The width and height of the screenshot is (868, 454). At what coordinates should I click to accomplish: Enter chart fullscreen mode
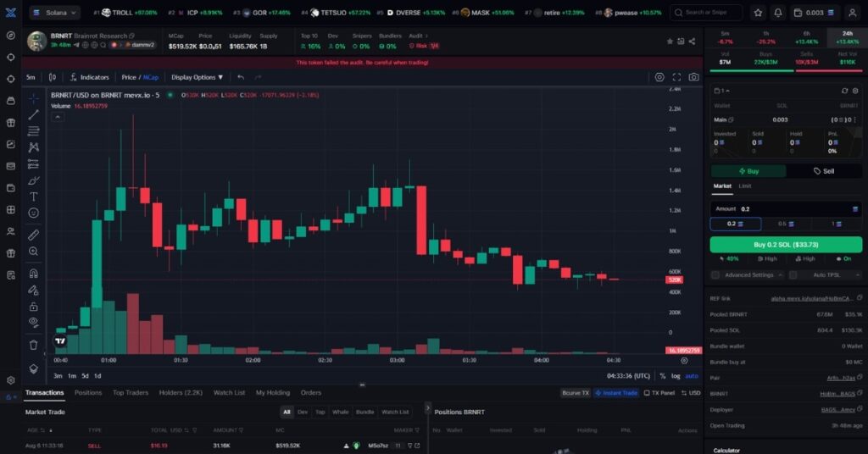[676, 77]
